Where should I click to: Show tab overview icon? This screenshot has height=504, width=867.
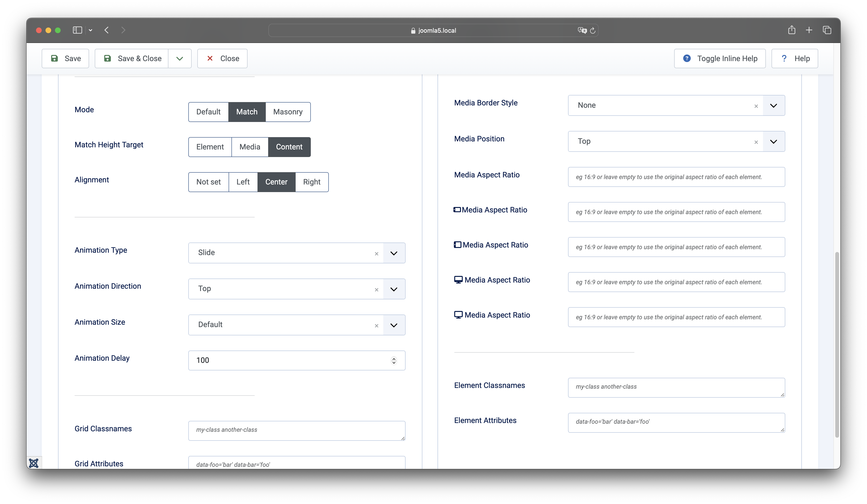[x=827, y=30]
